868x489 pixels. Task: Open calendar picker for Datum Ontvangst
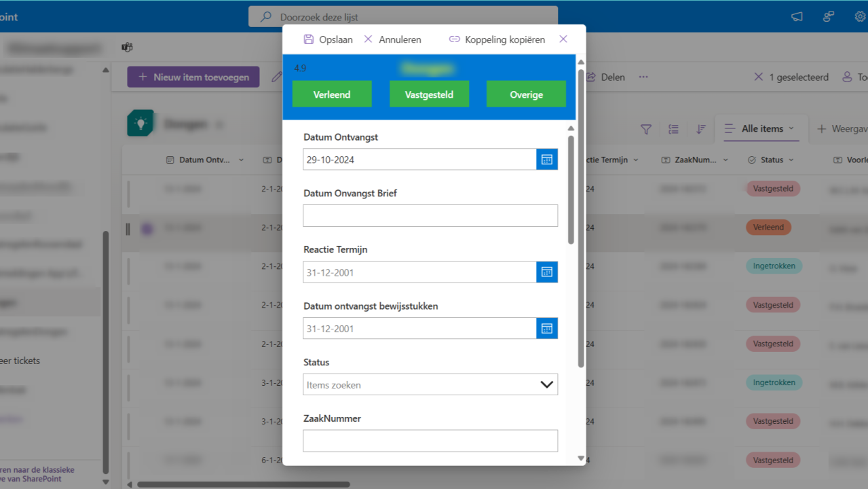pyautogui.click(x=546, y=160)
